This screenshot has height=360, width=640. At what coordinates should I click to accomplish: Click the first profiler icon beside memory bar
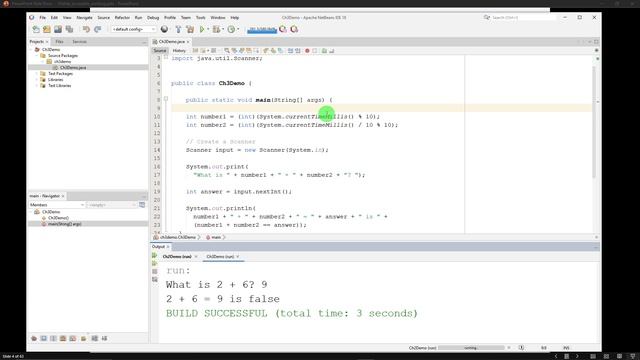click(x=283, y=29)
